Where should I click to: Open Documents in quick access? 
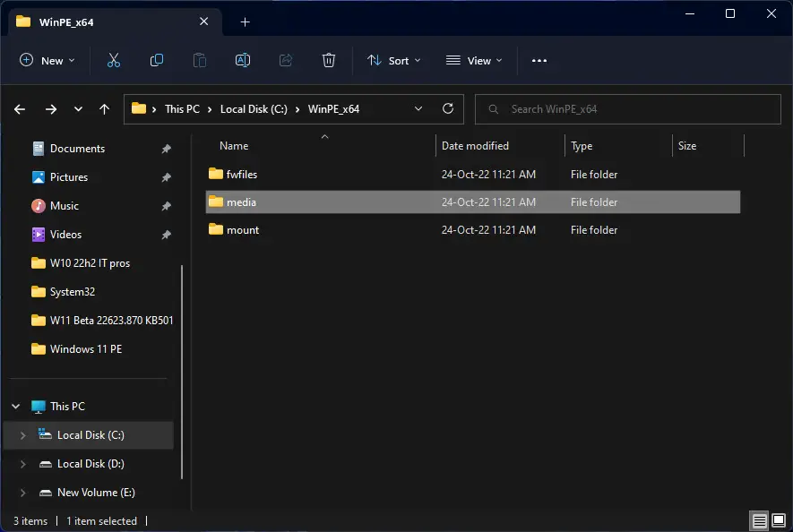tap(77, 149)
